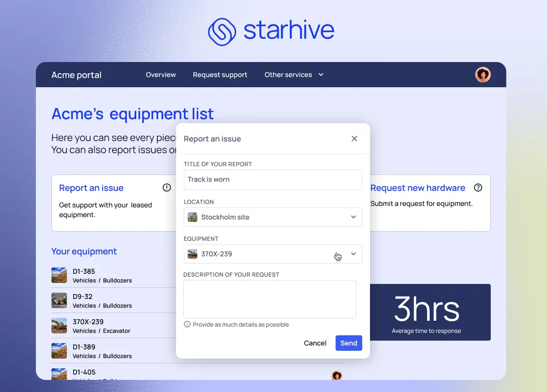Open the Request support menu item

click(220, 75)
